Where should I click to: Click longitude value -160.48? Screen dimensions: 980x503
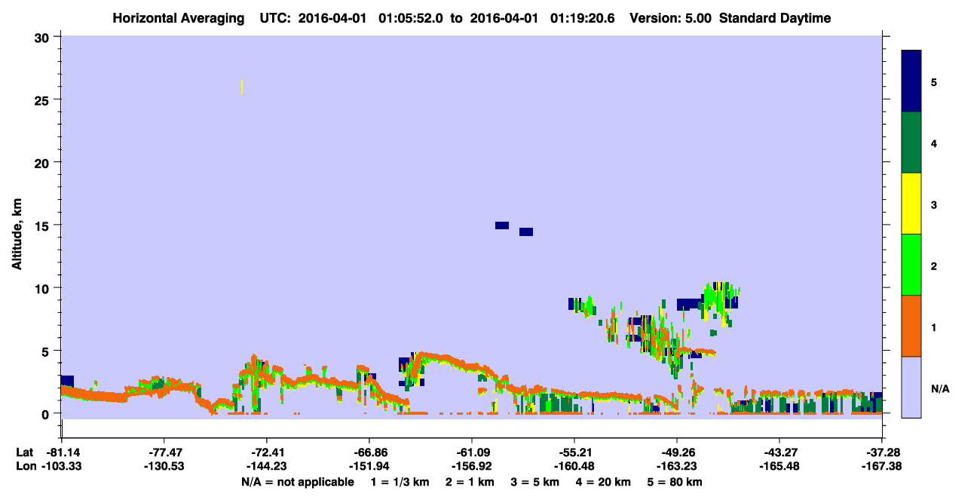pyautogui.click(x=574, y=466)
